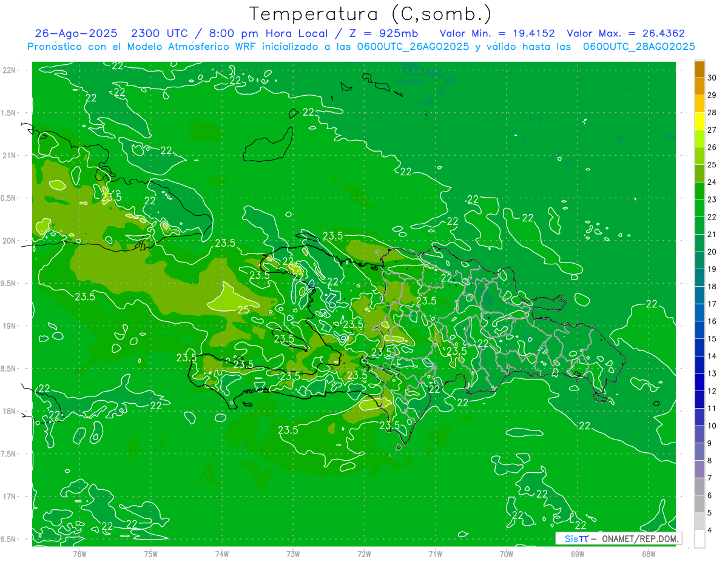Screen dimensions: 728x562
Task: Click the title 'Temperatura (C,somb.)'
Action: (370, 15)
